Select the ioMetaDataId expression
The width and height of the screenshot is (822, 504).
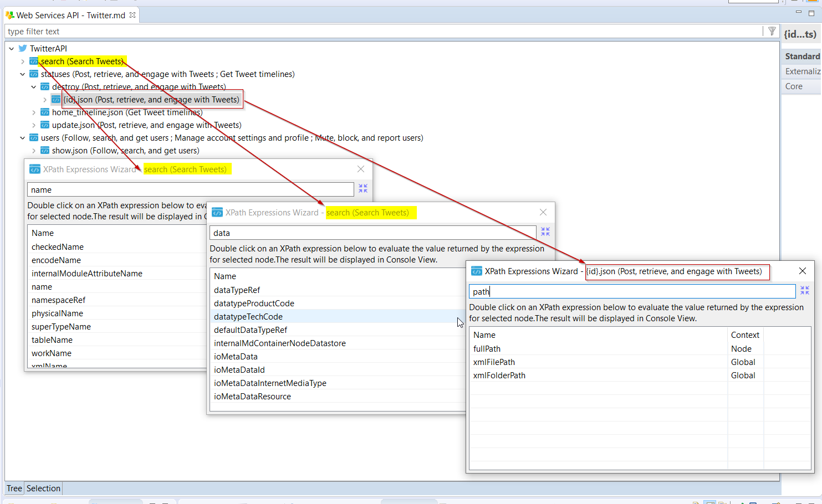tap(239, 369)
